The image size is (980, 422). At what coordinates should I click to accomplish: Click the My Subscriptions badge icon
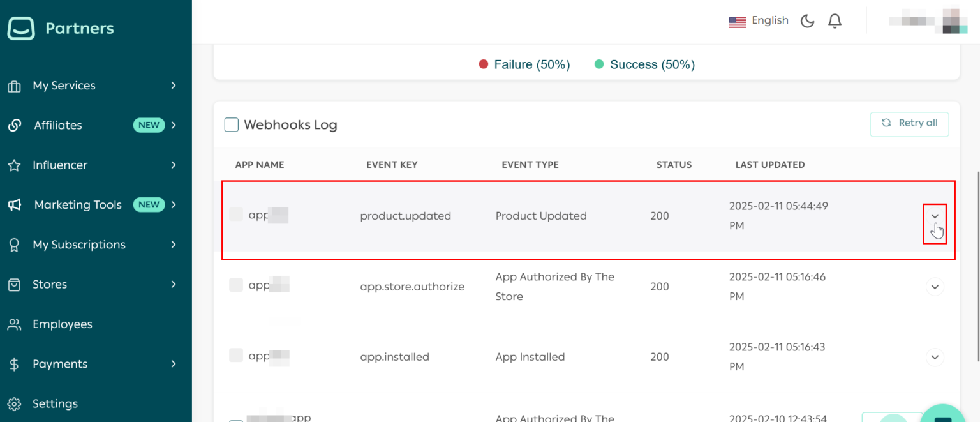(x=14, y=245)
